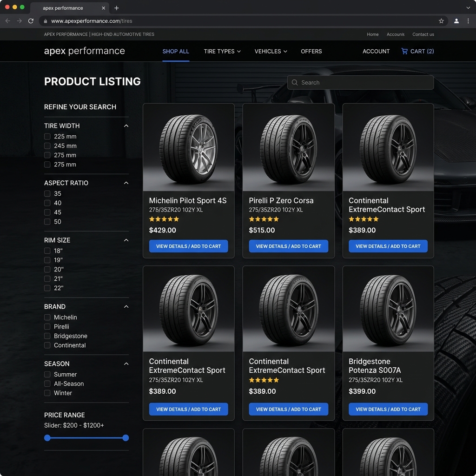
Task: Click the tab list chevron at top right
Action: (468, 8)
